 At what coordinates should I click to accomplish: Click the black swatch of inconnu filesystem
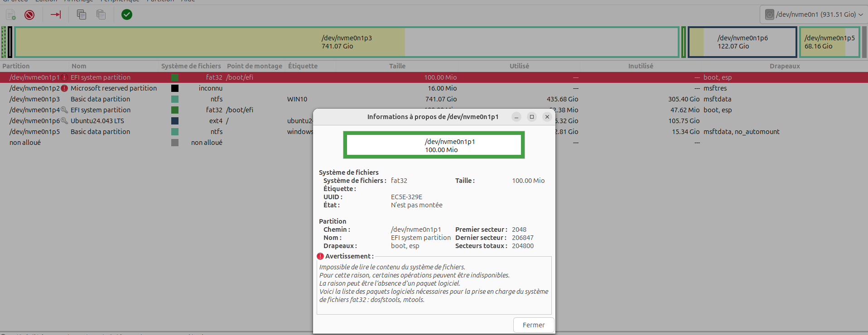[x=175, y=88]
